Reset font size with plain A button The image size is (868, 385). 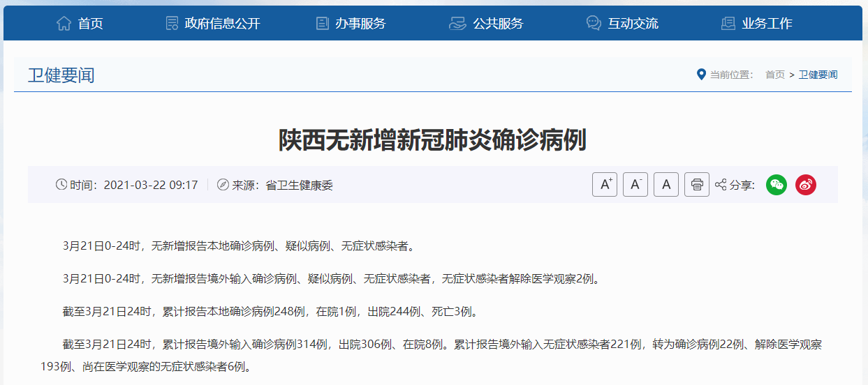pos(666,185)
